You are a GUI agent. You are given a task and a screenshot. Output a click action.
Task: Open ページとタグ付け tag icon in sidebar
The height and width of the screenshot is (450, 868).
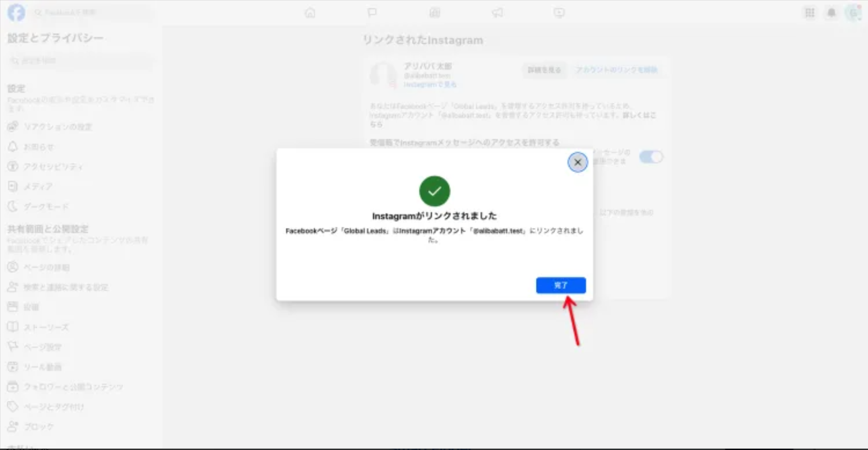tap(12, 407)
